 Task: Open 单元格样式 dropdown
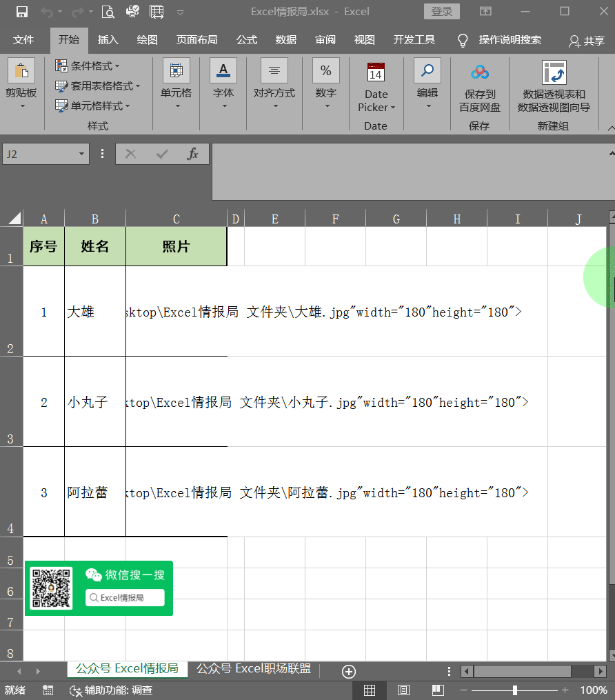tap(92, 106)
